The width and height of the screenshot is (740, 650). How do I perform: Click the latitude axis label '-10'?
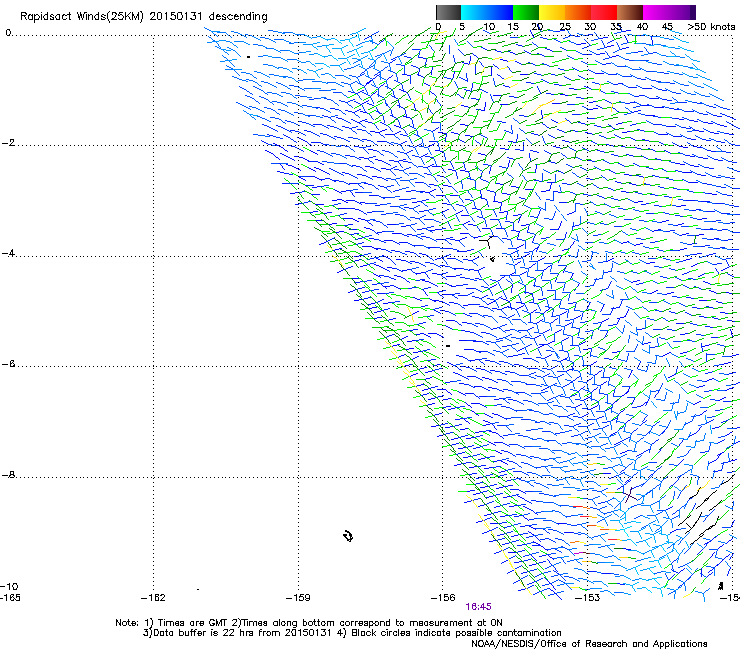click(9, 586)
